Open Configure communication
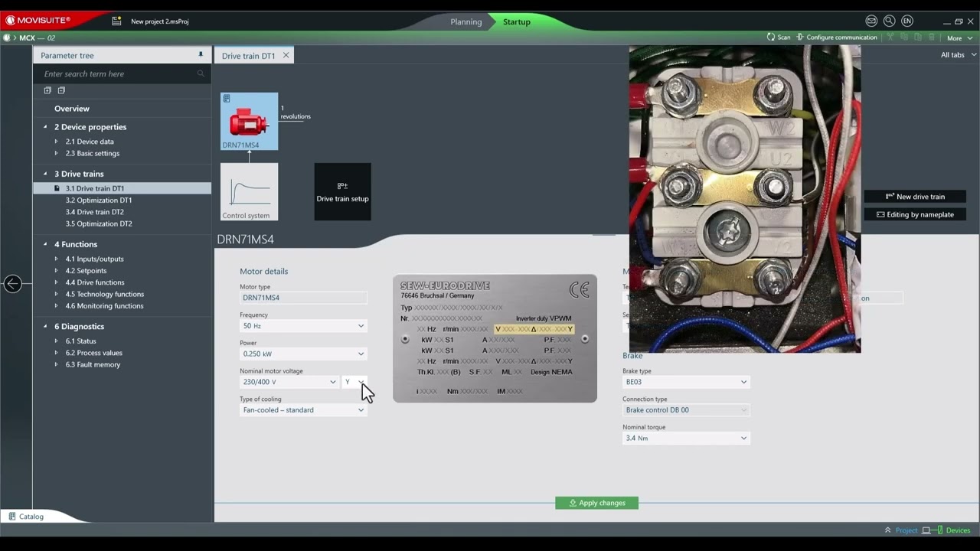980x551 pixels. 837,37
